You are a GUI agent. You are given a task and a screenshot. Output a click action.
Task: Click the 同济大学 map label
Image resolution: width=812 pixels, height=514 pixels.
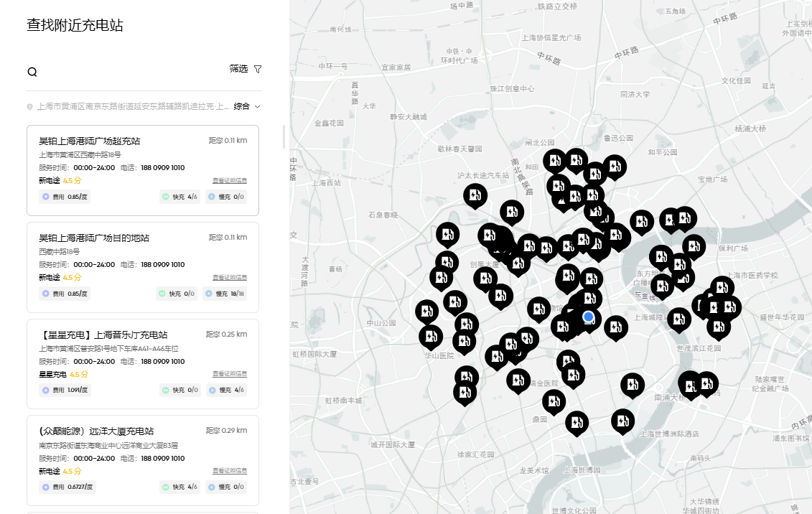[x=635, y=95]
